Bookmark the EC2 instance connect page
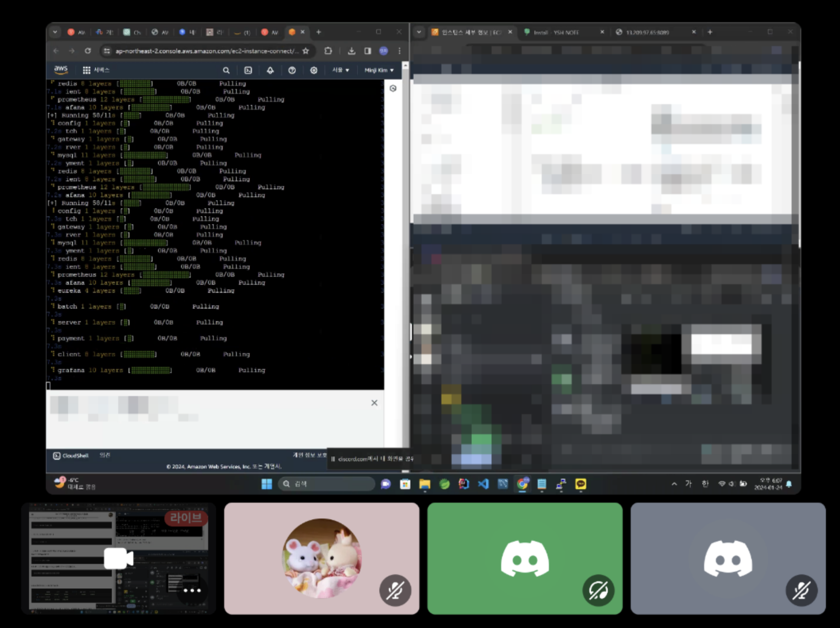 (306, 51)
